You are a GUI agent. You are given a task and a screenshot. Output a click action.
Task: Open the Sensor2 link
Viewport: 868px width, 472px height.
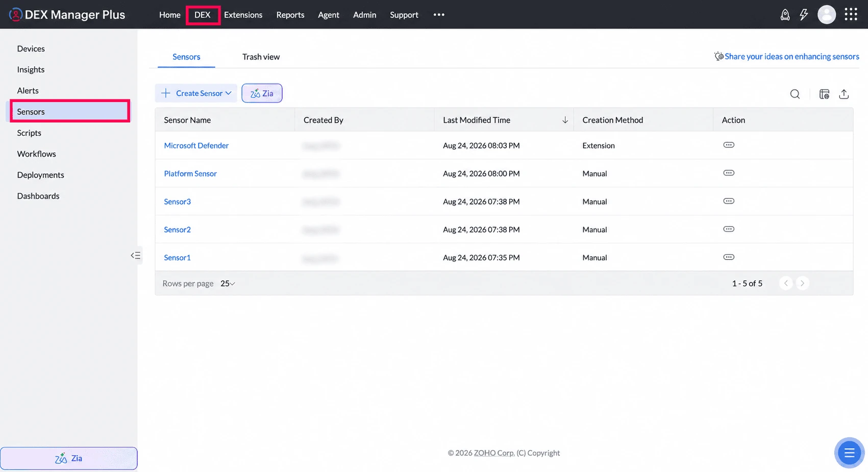point(177,230)
